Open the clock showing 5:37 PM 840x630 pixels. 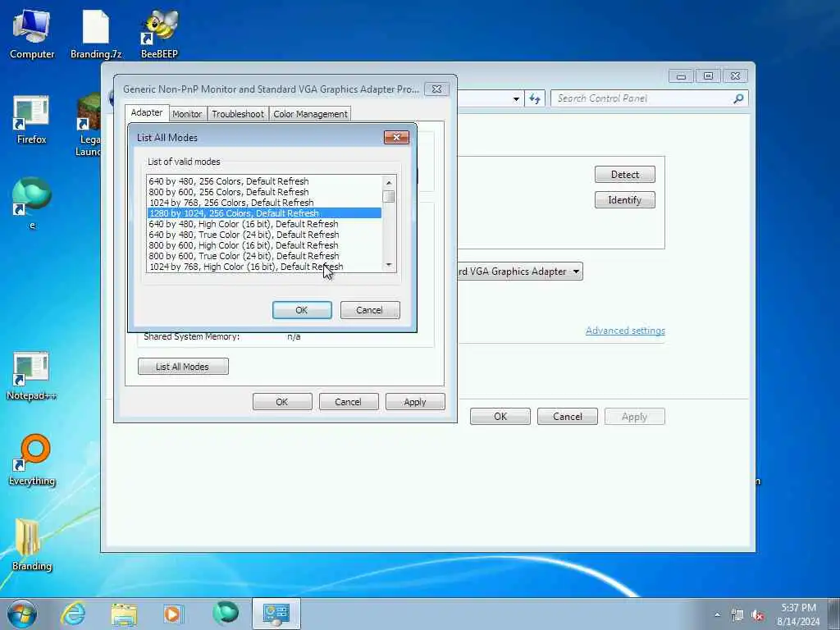click(x=798, y=614)
